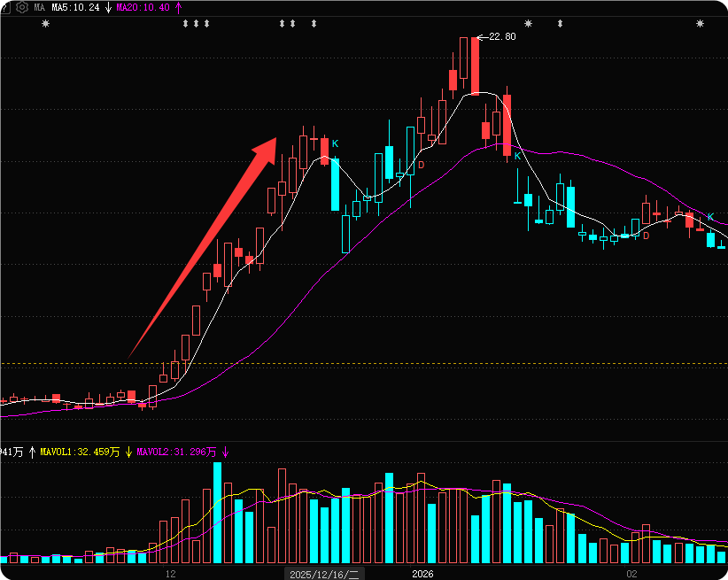The width and height of the screenshot is (728, 580).
Task: Click the second diamond of the mid-December pair
Action: coord(292,23)
